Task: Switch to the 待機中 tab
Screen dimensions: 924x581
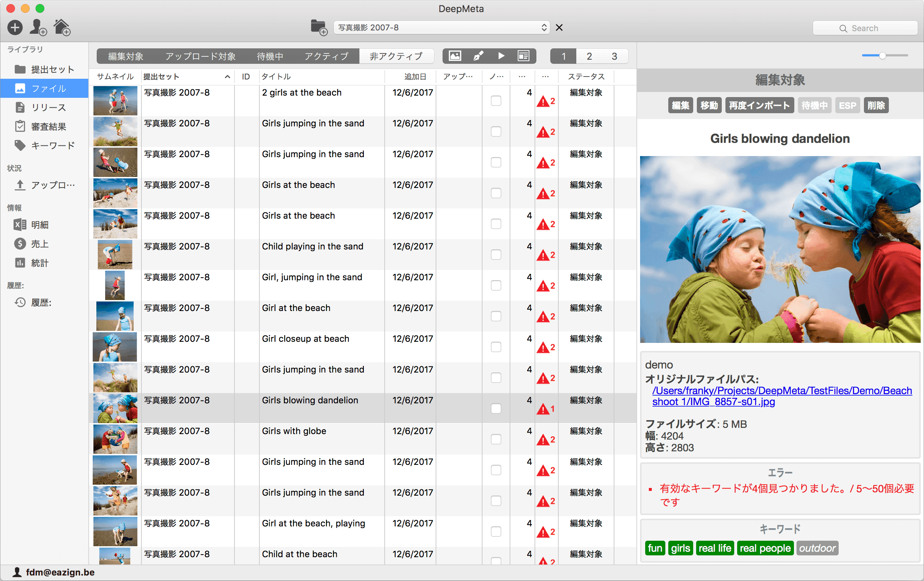Action: pyautogui.click(x=270, y=56)
